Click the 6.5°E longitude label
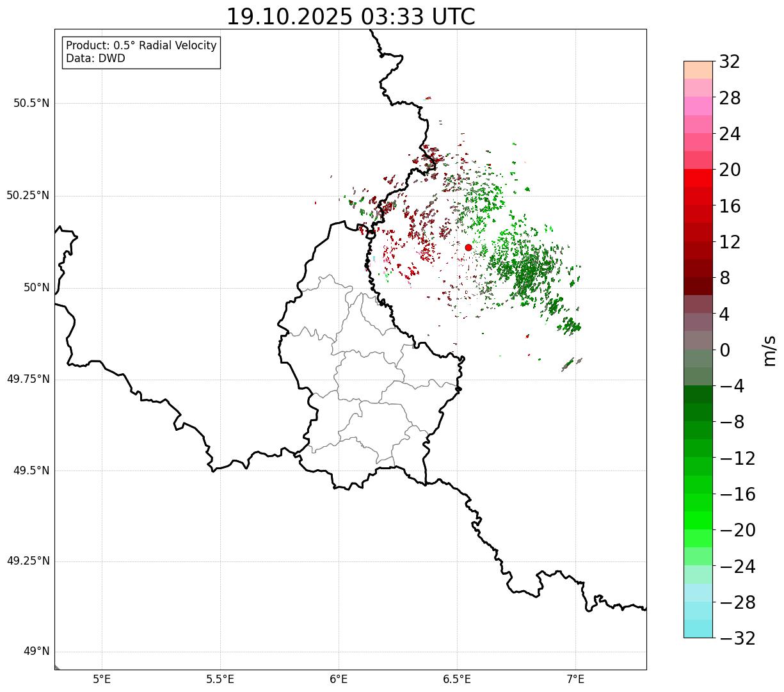784x692 pixels. point(457,679)
